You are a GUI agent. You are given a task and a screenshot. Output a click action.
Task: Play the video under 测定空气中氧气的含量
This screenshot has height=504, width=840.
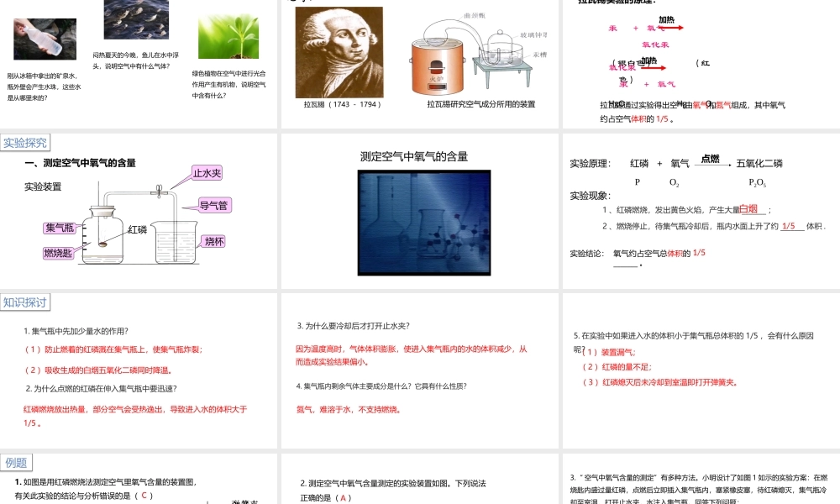[x=424, y=223]
